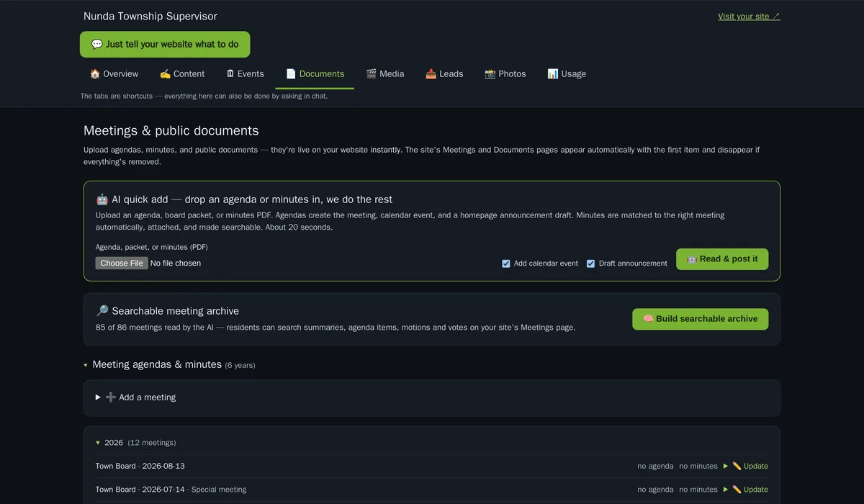
Task: Follow the 'Visit your site' link
Action: [749, 17]
